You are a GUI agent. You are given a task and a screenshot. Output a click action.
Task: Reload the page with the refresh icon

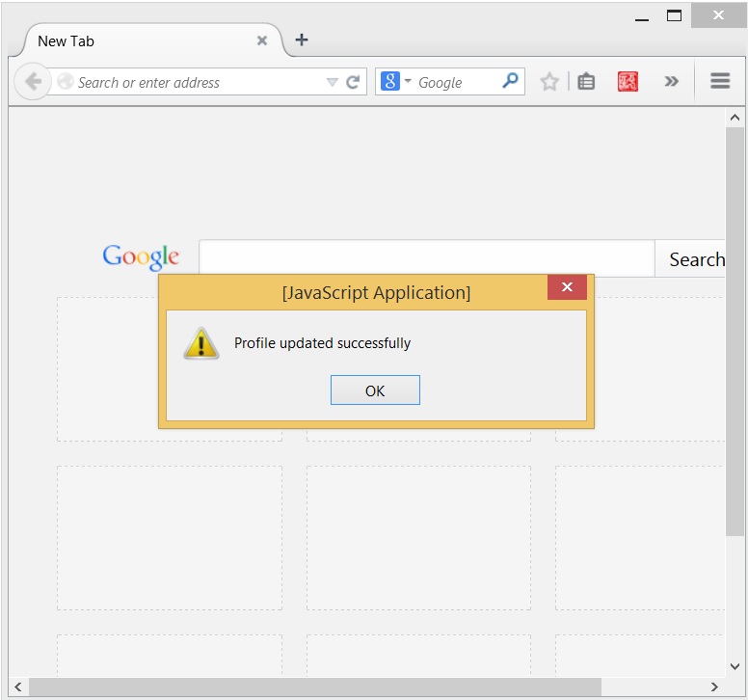point(353,82)
